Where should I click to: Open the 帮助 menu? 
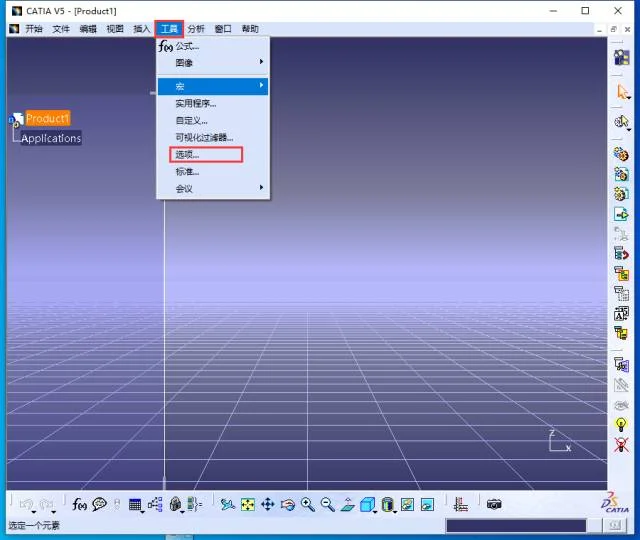(x=250, y=29)
